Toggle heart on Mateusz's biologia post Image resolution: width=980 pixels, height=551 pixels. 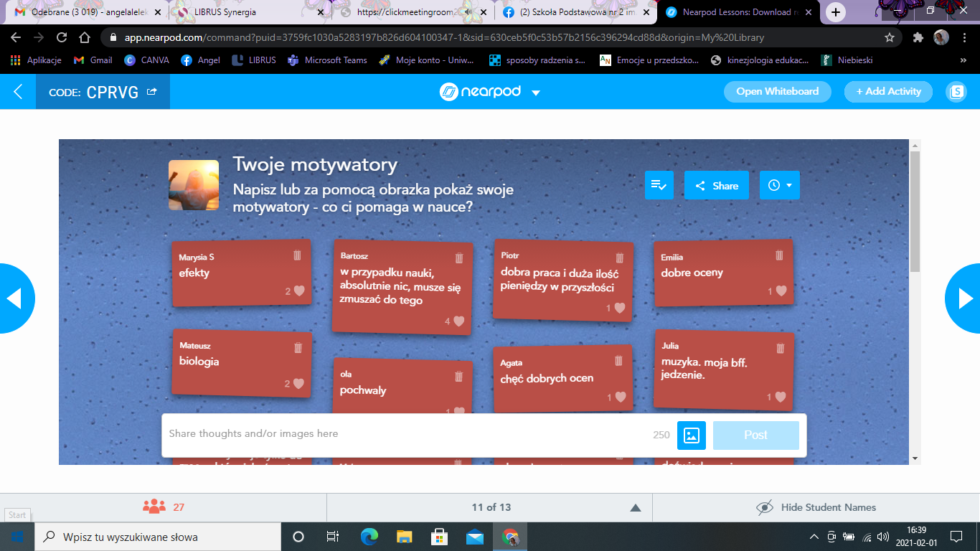pos(298,384)
